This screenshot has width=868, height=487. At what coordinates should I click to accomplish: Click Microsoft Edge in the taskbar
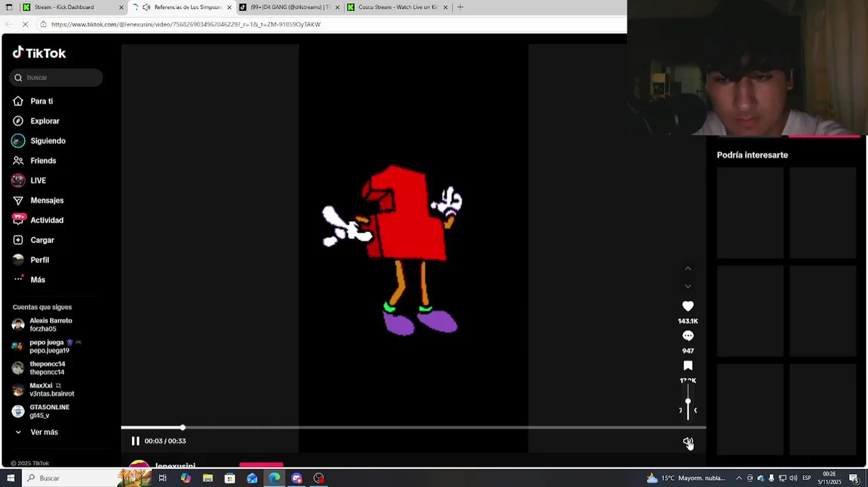[274, 478]
